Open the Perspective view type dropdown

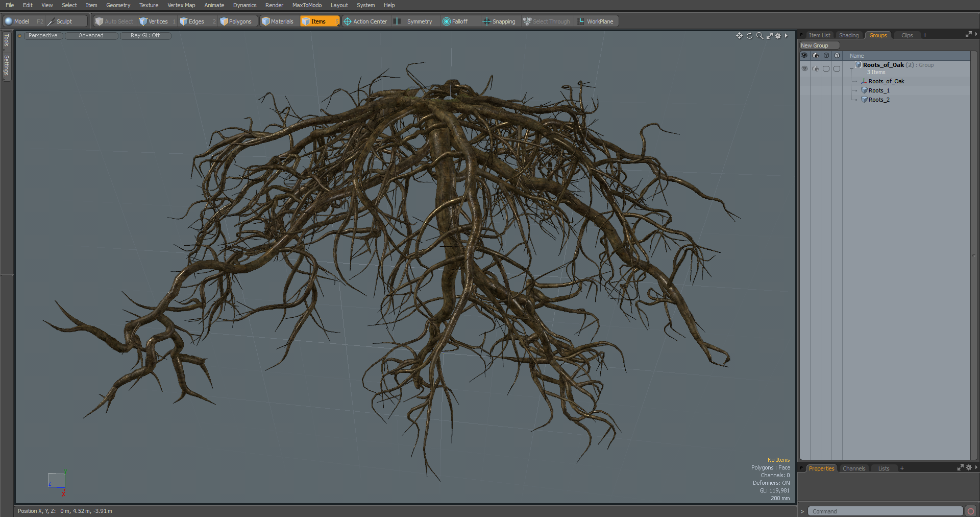tap(43, 36)
